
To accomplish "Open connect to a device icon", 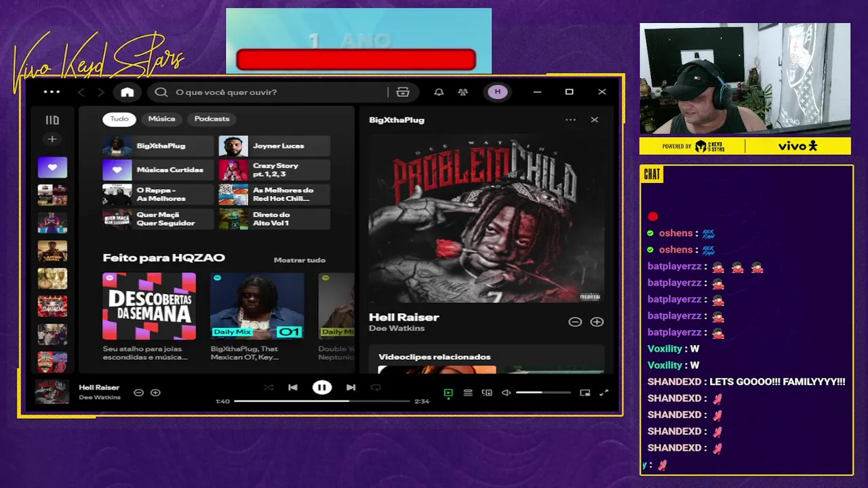I will coord(487,392).
